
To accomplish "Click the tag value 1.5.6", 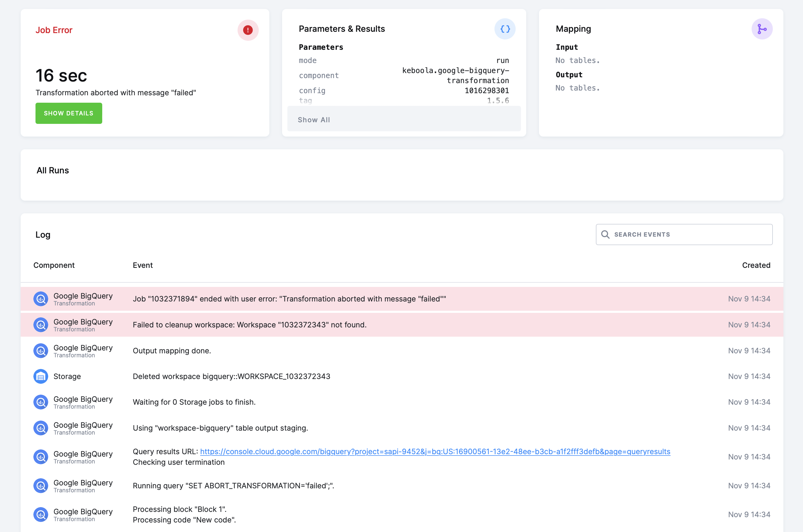I will point(498,100).
